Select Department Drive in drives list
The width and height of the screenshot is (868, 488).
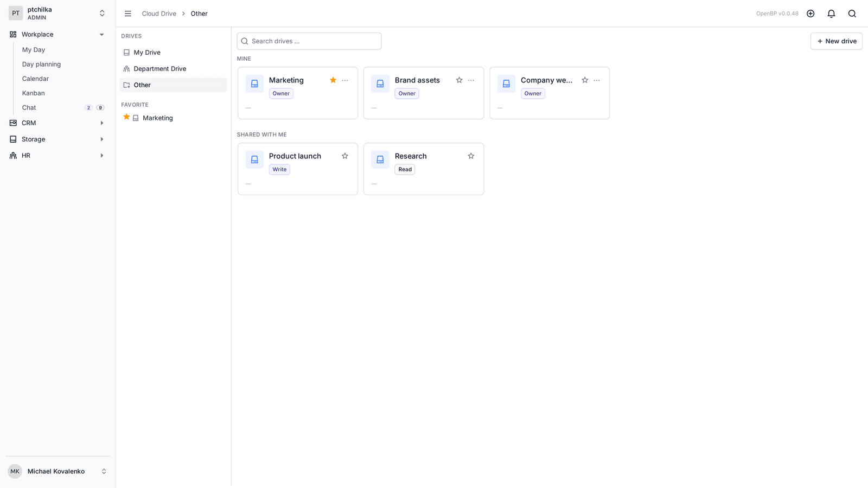tap(173, 69)
